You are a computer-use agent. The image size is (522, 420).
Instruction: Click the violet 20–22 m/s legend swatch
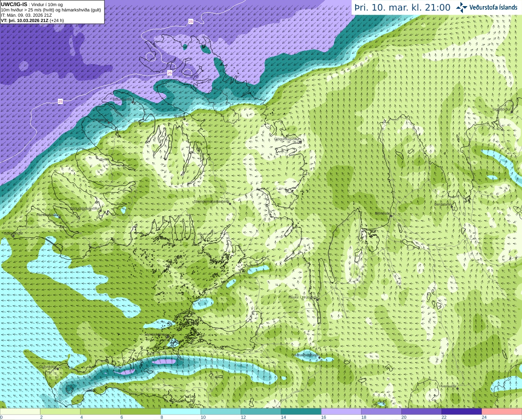point(422,411)
